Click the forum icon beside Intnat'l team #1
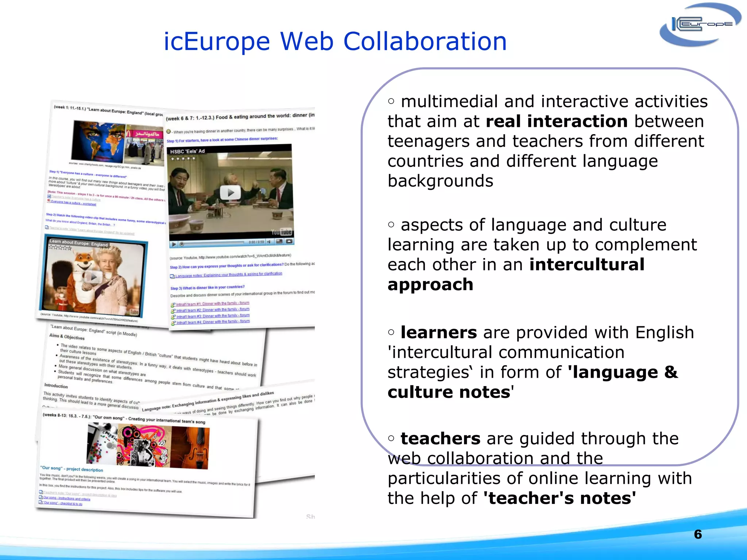This screenshot has width=747, height=560. [x=173, y=305]
